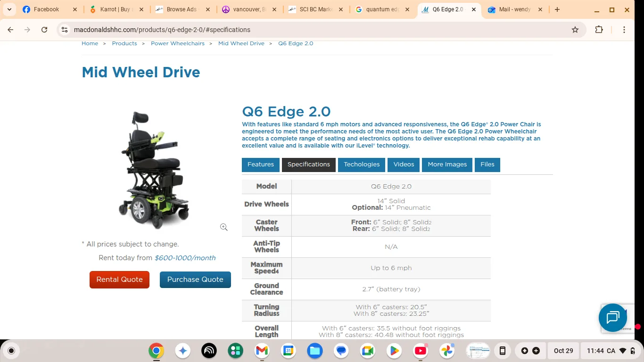Image resolution: width=644 pixels, height=362 pixels.
Task: Switch to the Mail - wendy browser tab
Action: coord(514,9)
